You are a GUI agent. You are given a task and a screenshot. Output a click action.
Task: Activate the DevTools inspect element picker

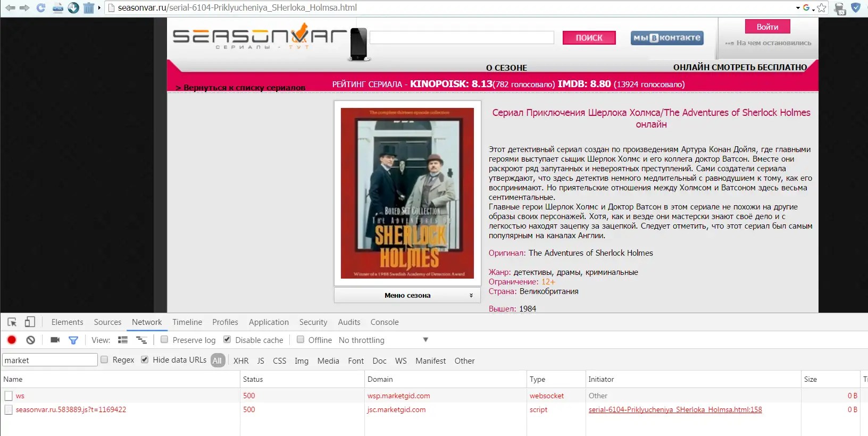point(12,322)
